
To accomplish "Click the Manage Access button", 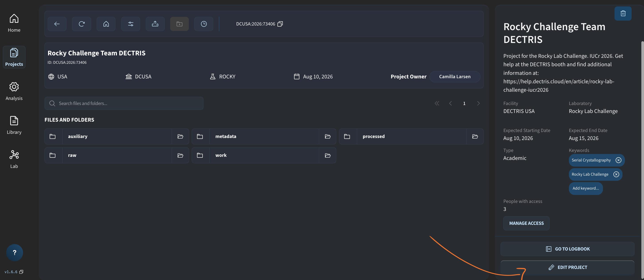I will click(x=526, y=223).
